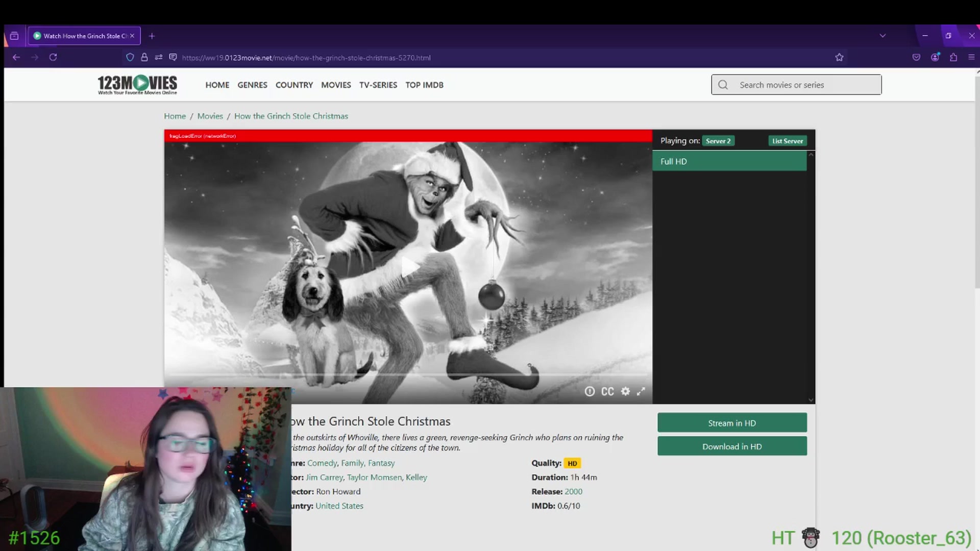Open the Family genre link
Image resolution: width=980 pixels, height=551 pixels.
353,463
